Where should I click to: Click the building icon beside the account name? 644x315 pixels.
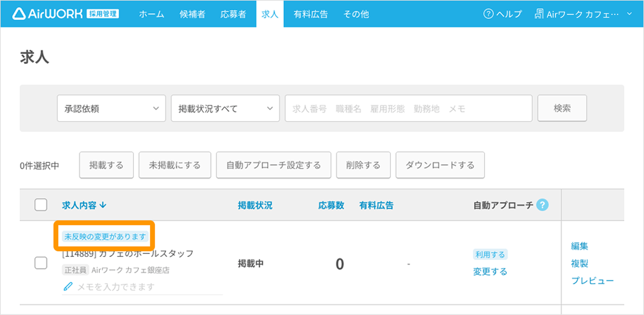539,14
